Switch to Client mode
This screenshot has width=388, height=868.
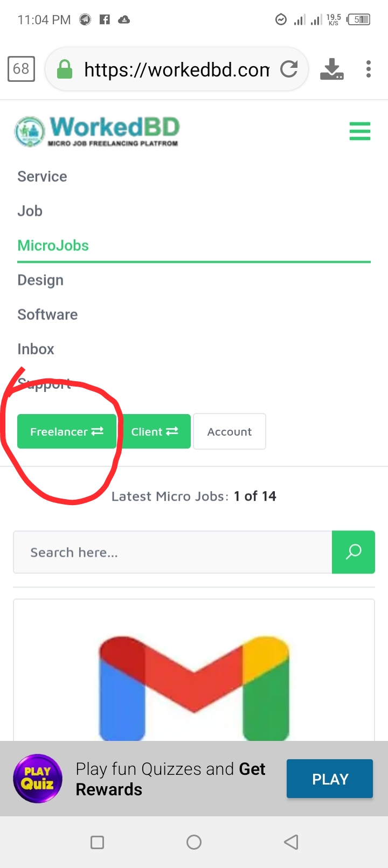click(x=155, y=431)
